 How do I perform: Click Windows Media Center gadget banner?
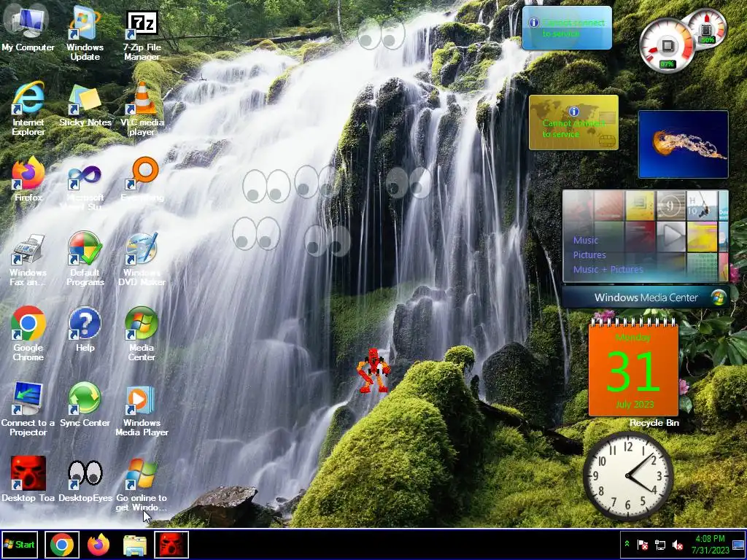tap(646, 297)
